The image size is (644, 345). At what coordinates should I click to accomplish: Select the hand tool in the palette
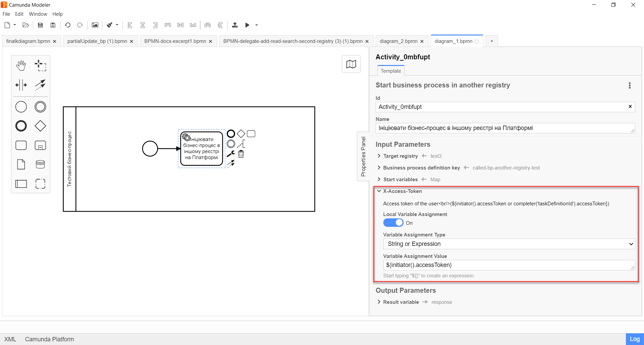coord(21,66)
